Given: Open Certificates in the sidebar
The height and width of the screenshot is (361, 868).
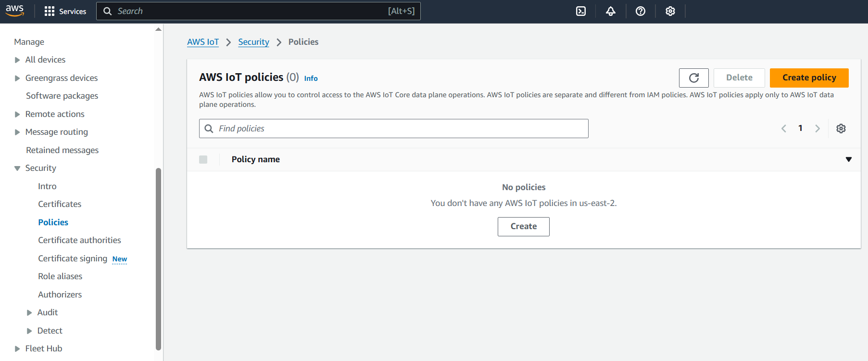Looking at the screenshot, I should 60,204.
